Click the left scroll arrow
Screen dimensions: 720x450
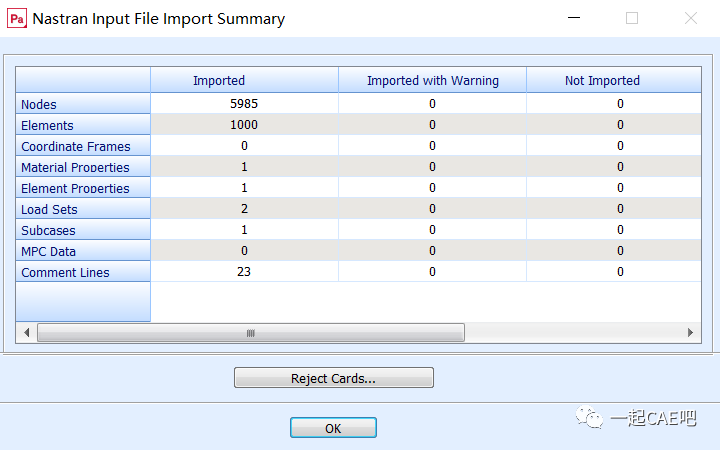coord(27,332)
